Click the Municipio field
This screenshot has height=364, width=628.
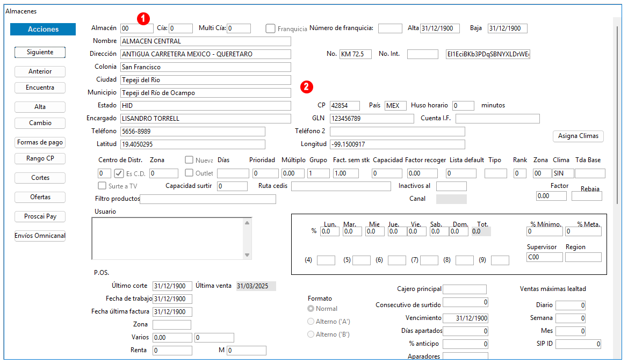(206, 93)
